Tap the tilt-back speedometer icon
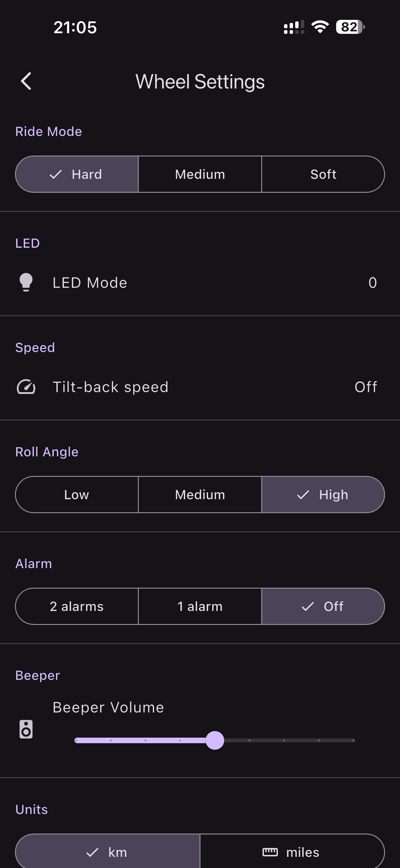 pos(26,387)
